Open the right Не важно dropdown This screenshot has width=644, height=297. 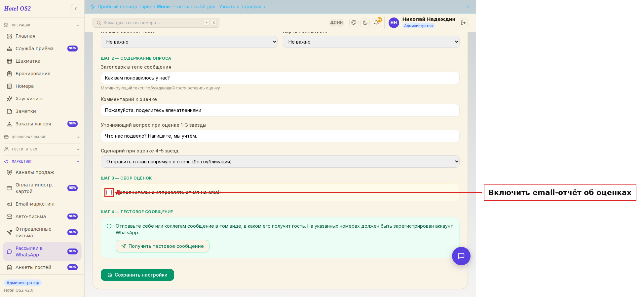point(371,42)
